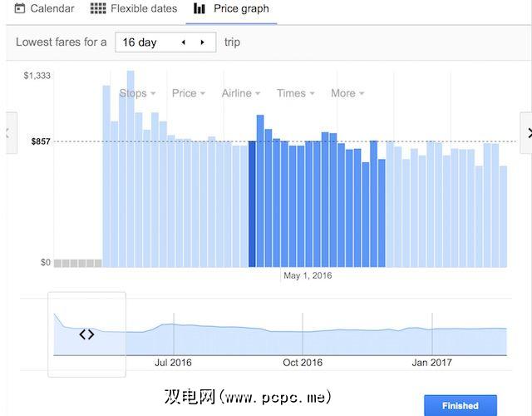The image size is (532, 416).
Task: Expand the More filter dropdown
Action: pyautogui.click(x=347, y=93)
